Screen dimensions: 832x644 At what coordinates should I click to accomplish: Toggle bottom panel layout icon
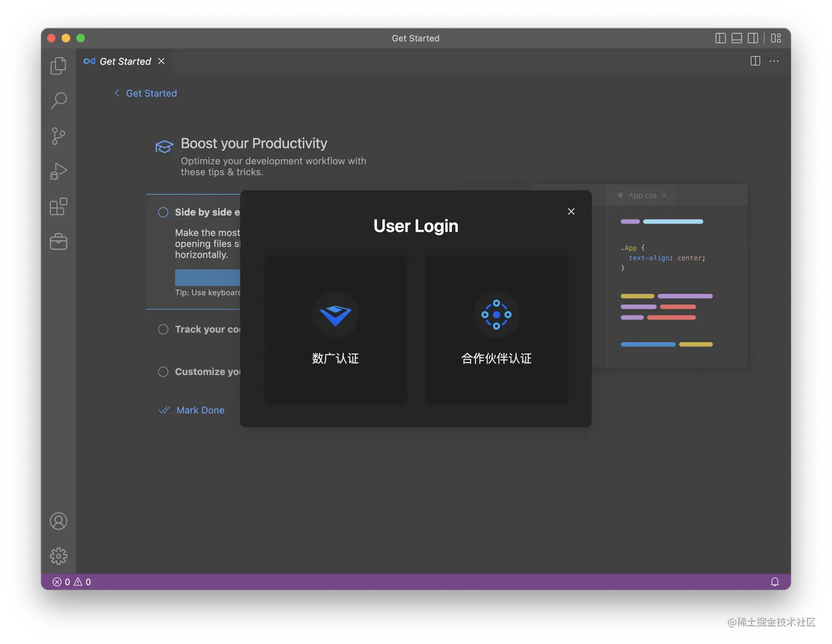737,38
